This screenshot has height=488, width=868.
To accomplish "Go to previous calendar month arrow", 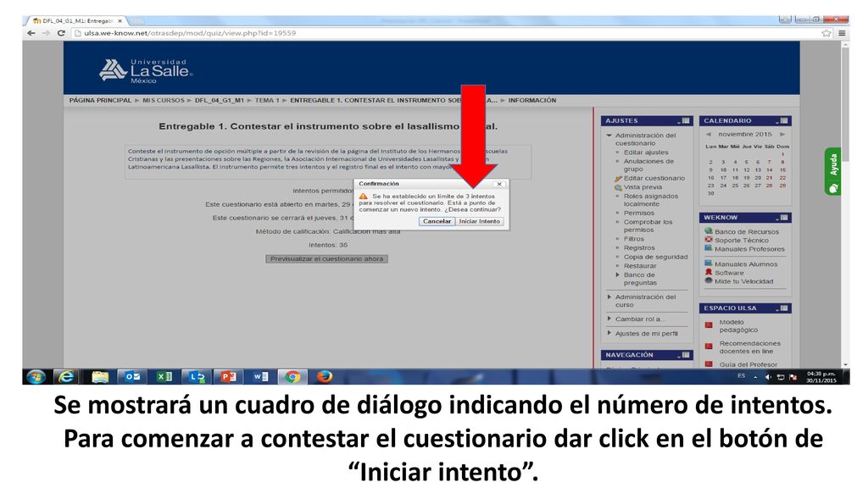I will coord(708,135).
